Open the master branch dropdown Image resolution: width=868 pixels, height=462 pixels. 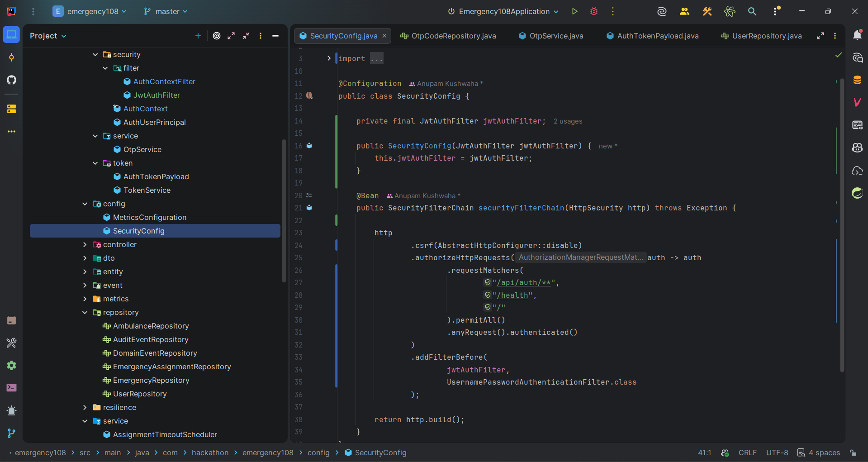(165, 11)
